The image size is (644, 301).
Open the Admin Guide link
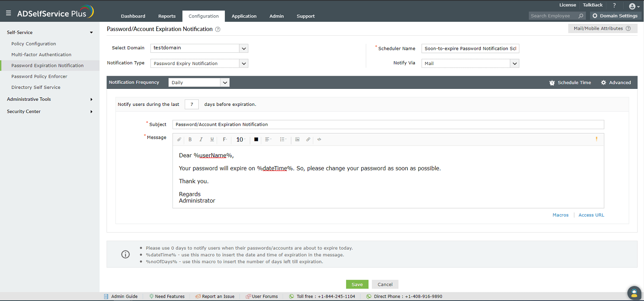pyautogui.click(x=121, y=296)
